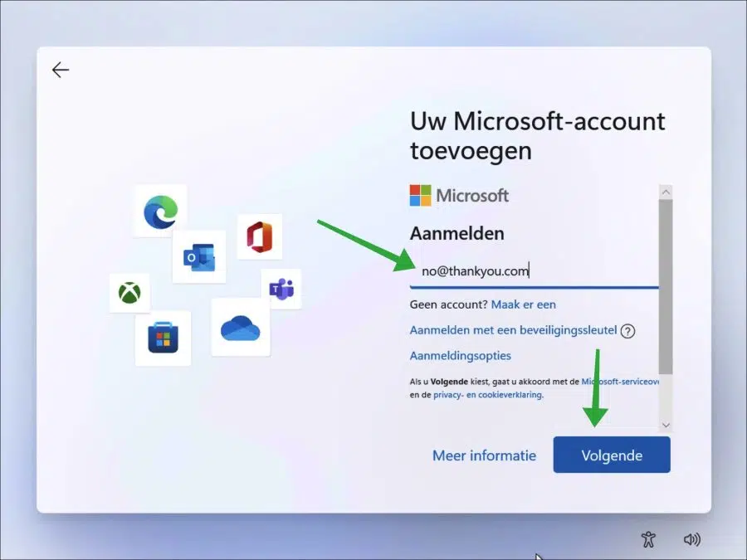Screen dimensions: 747x560
Task: Open 'privacy- en cookieverklaring' link
Action: [487, 395]
